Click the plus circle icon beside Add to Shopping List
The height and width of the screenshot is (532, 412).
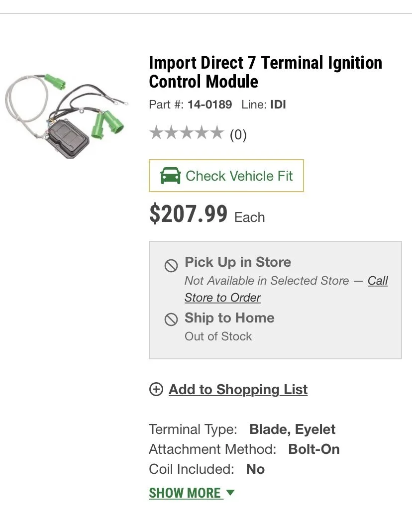coord(156,389)
